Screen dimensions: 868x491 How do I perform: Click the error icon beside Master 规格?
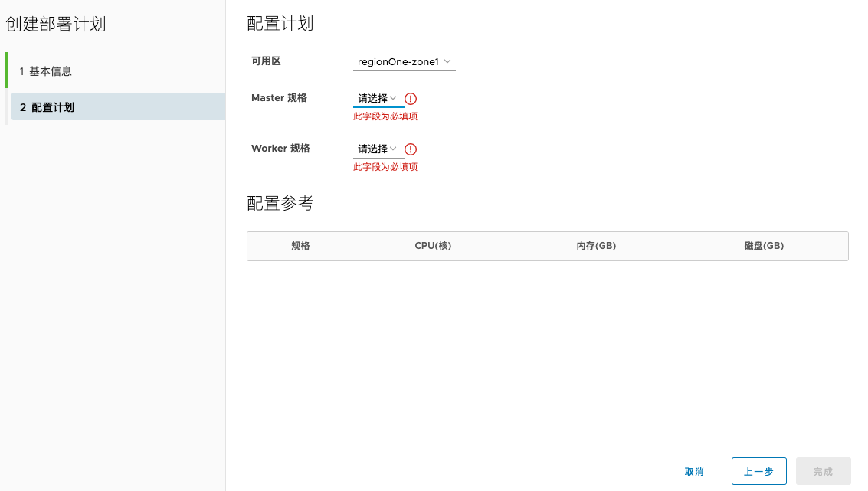point(410,99)
